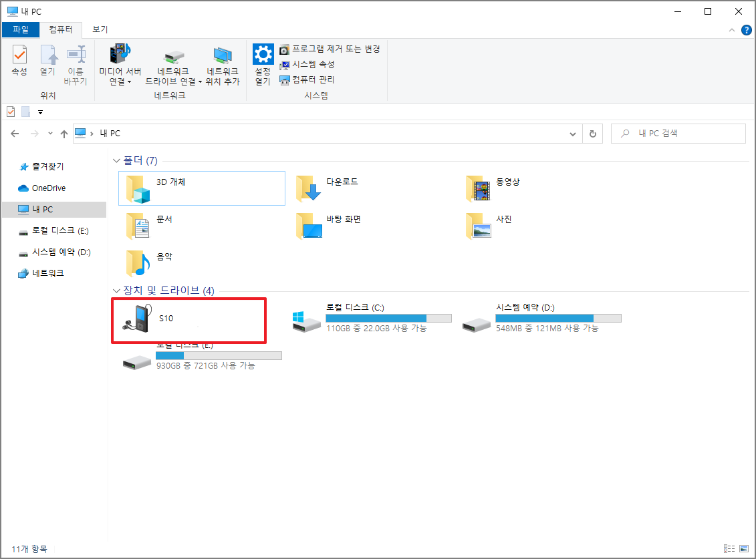756x559 pixels.
Task: Switch to details view in status bar
Action: (x=729, y=549)
